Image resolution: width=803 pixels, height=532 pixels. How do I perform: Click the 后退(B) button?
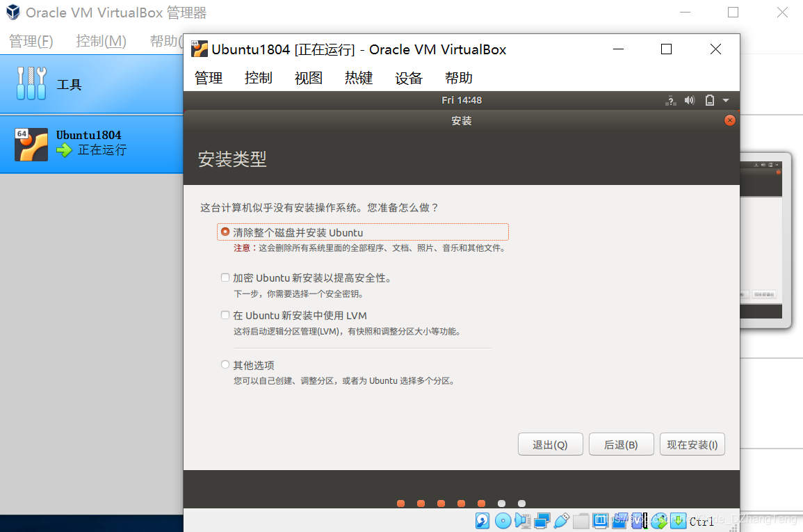pyautogui.click(x=622, y=444)
